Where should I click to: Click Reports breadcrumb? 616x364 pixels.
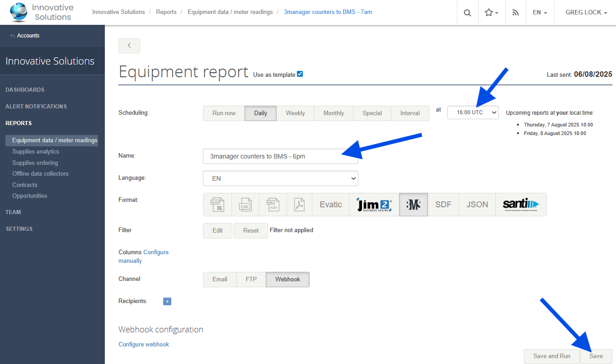tap(166, 12)
